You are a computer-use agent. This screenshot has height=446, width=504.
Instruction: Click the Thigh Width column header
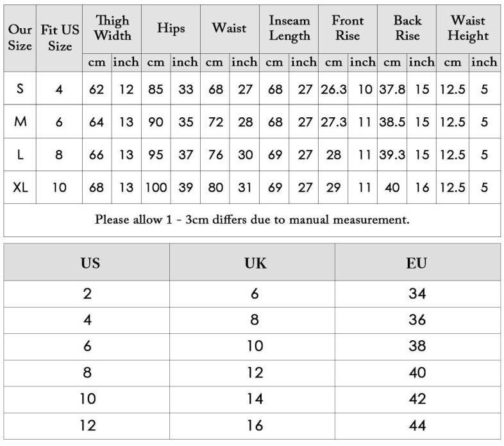click(112, 29)
